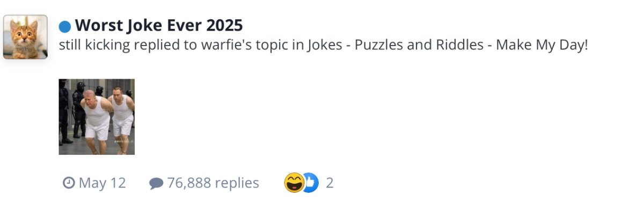Click the 'Make My Day!' text ending the forum name
This screenshot has width=644, height=211.
point(542,45)
